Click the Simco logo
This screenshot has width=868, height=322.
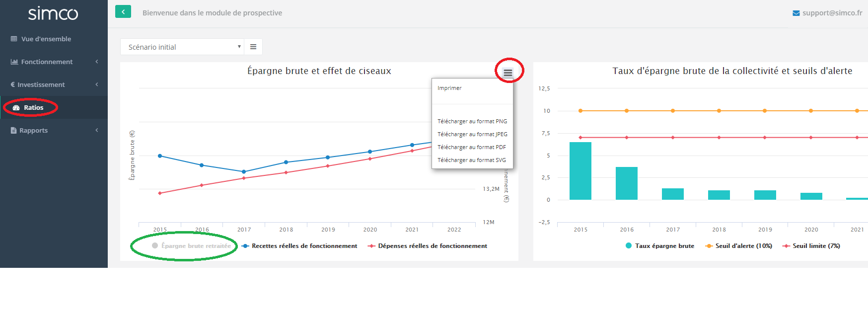click(53, 13)
